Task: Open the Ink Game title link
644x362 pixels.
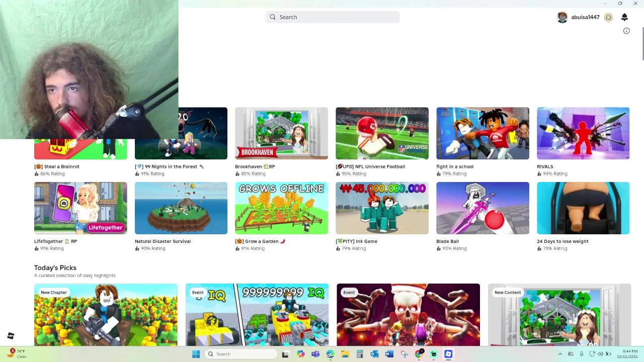Action: click(356, 241)
